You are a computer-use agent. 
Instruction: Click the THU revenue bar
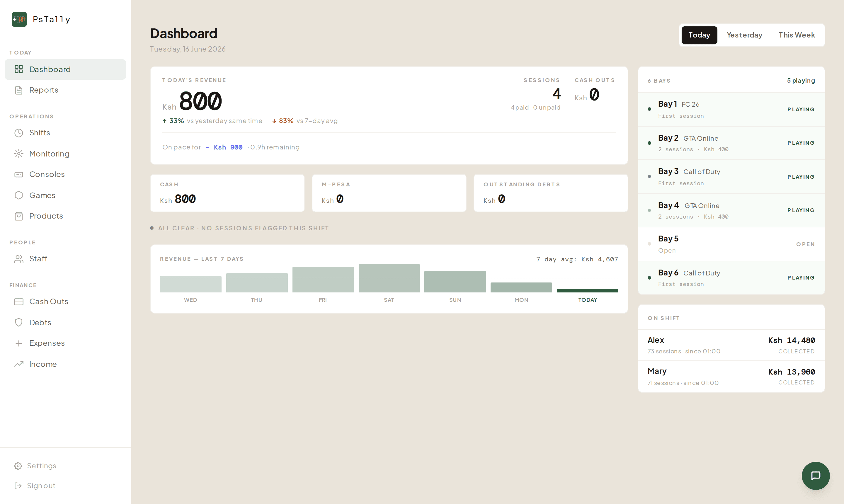pyautogui.click(x=257, y=282)
